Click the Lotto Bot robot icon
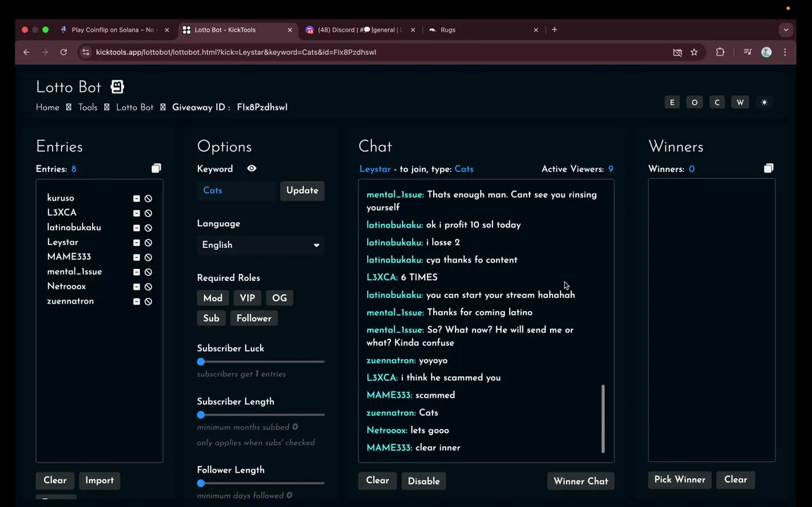The width and height of the screenshot is (812, 507). click(x=118, y=87)
